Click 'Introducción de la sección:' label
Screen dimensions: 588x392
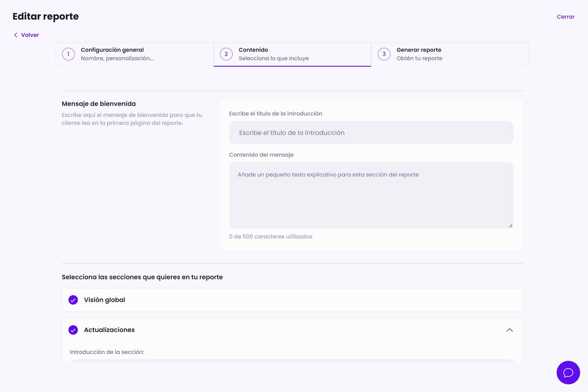(x=107, y=352)
